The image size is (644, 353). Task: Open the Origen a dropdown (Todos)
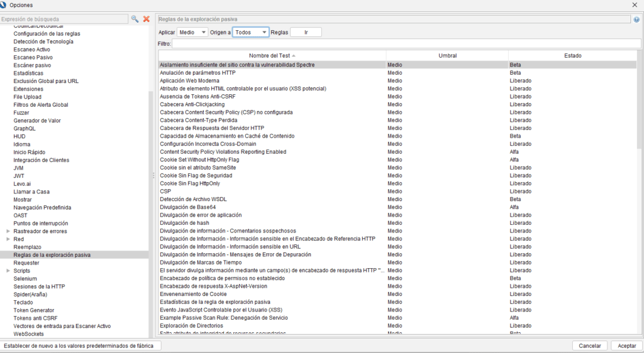pos(251,32)
